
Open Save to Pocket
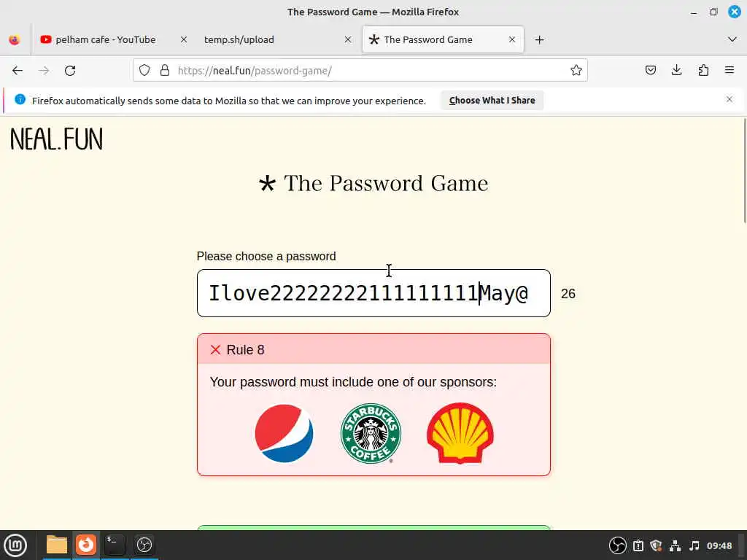click(x=650, y=71)
